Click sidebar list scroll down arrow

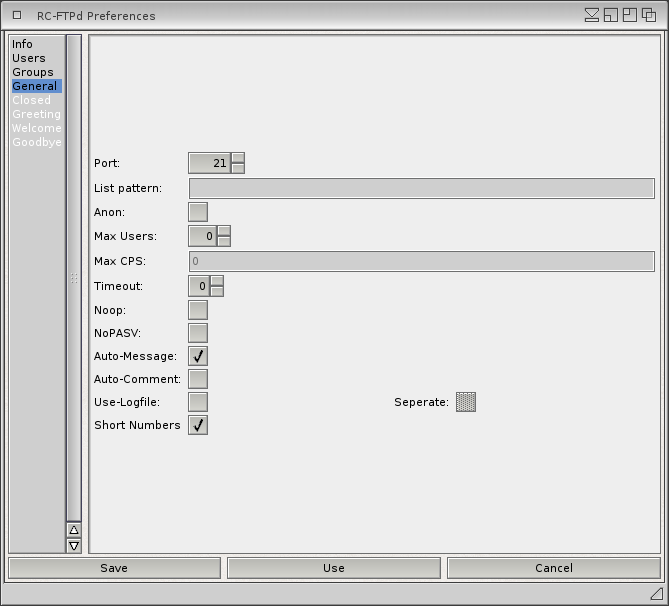tap(73, 545)
